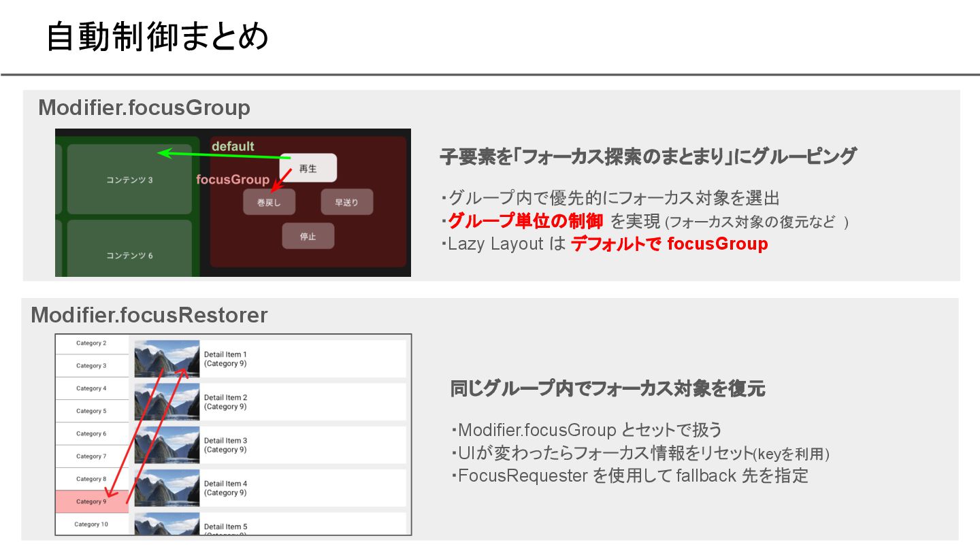Screen dimensions: 980x551
Task: Select Category 6 in the list
Action: point(91,433)
